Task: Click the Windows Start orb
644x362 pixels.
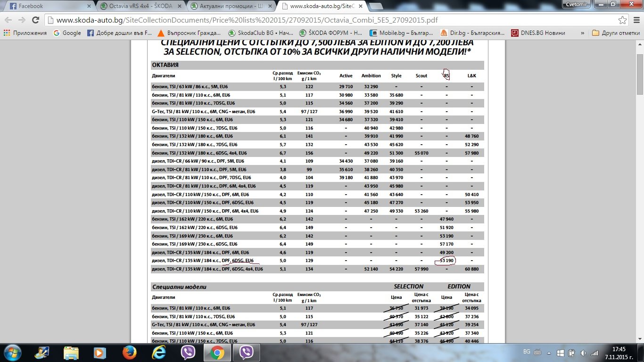Action: pos(12,353)
